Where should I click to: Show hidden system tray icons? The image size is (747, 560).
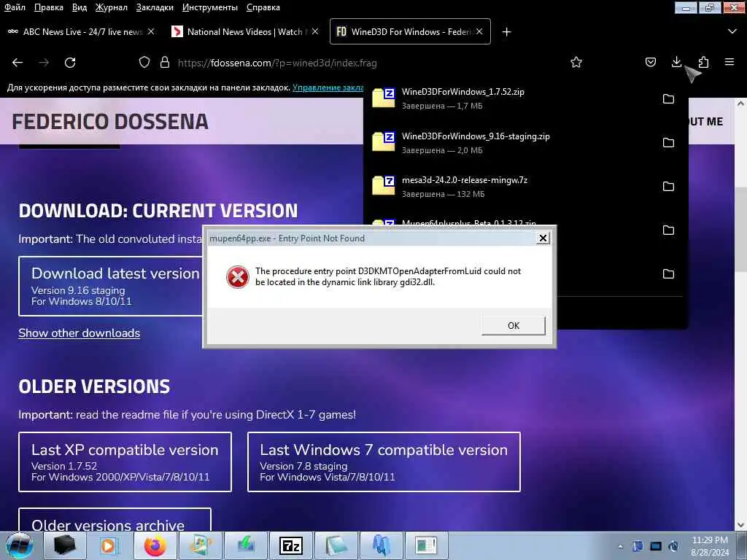[620, 546]
